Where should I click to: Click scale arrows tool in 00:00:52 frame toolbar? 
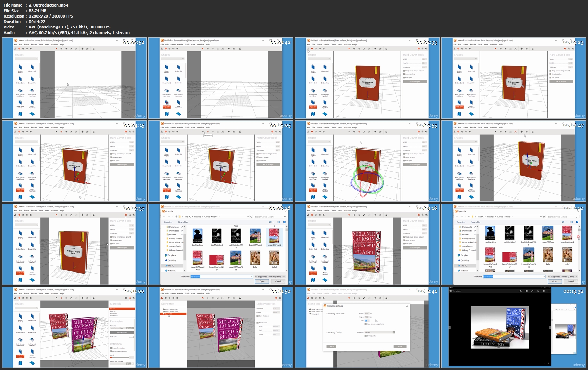(x=71, y=49)
